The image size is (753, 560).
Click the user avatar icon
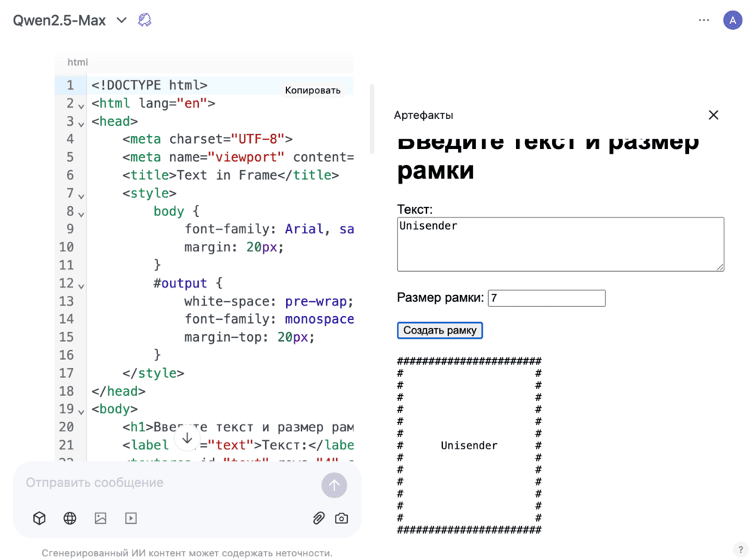(733, 20)
